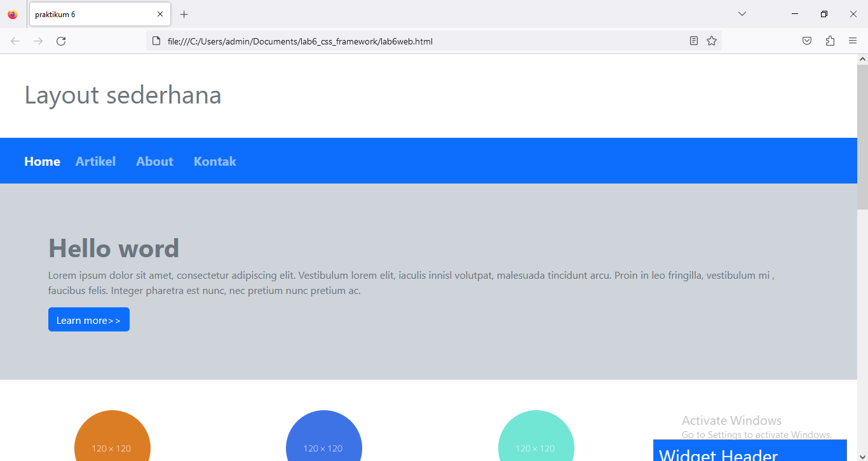This screenshot has height=461, width=868.
Task: Bookmark this page with the star
Action: (x=711, y=41)
